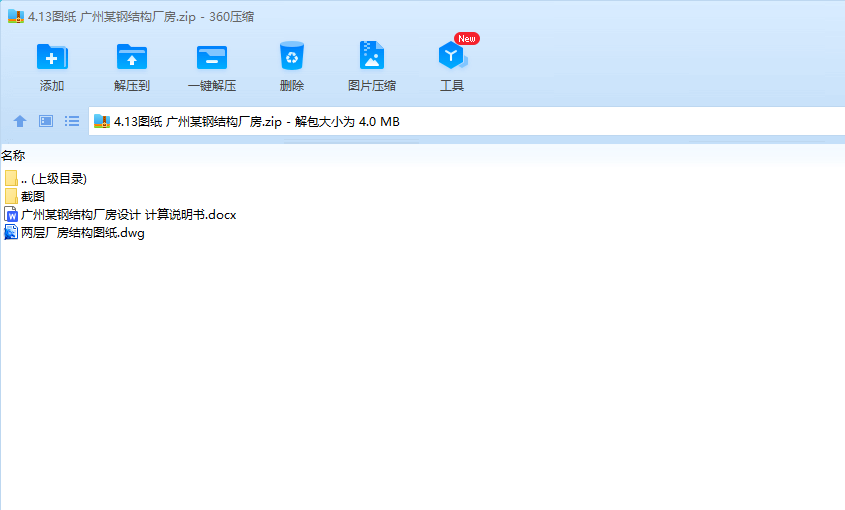Open the 图片压缩 image compression tool
Screen dimensions: 845x510
coord(372,56)
